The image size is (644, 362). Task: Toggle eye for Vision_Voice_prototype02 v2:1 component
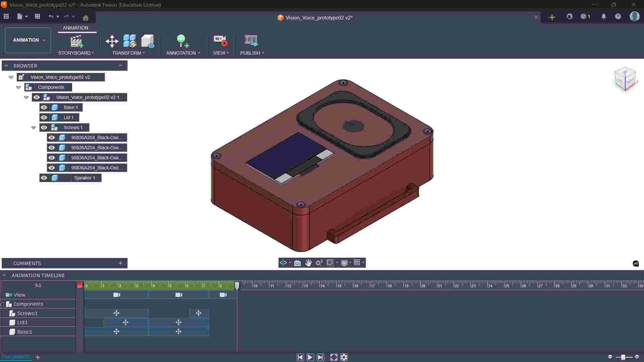point(37,97)
